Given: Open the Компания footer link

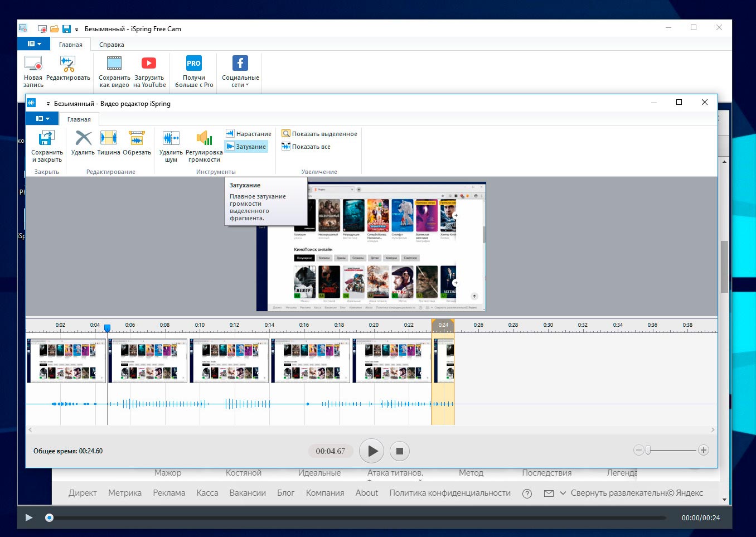Looking at the screenshot, I should coord(325,493).
